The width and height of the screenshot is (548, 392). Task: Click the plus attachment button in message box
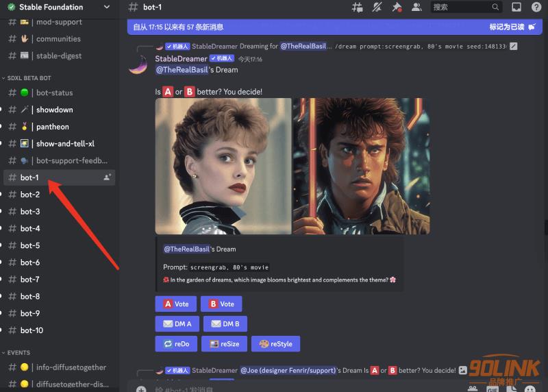click(141, 389)
